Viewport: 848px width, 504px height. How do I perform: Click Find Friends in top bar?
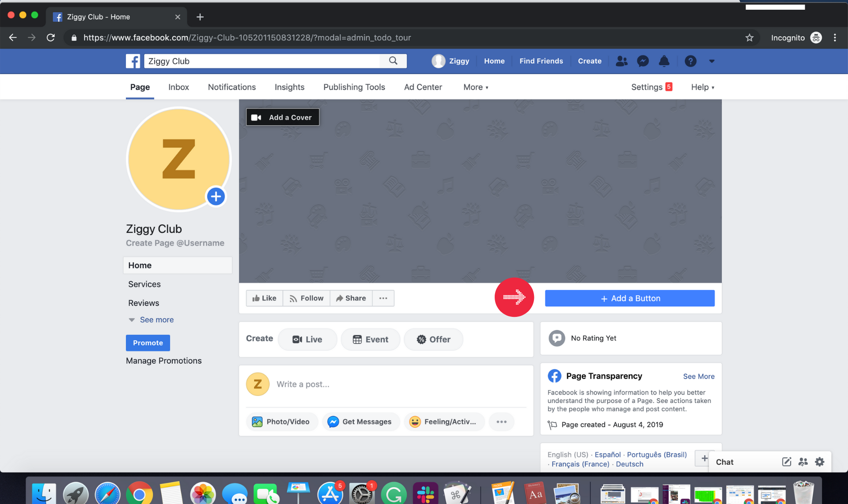tap(541, 61)
